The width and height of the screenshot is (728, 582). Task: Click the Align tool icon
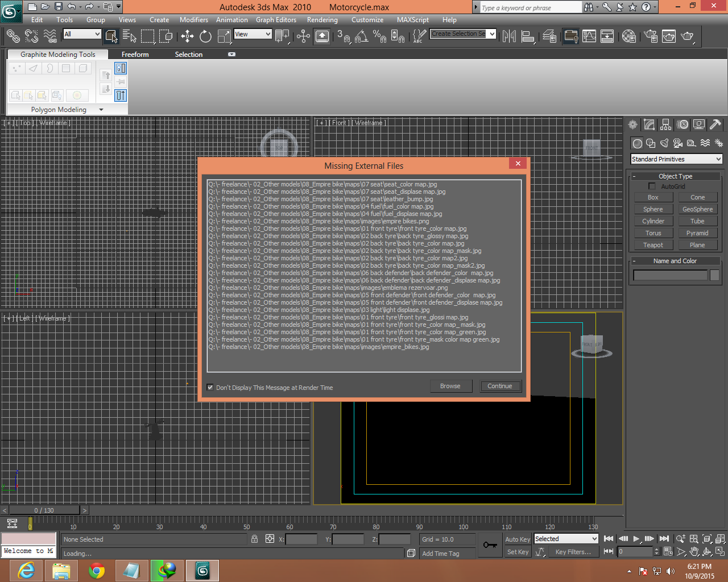coord(528,36)
